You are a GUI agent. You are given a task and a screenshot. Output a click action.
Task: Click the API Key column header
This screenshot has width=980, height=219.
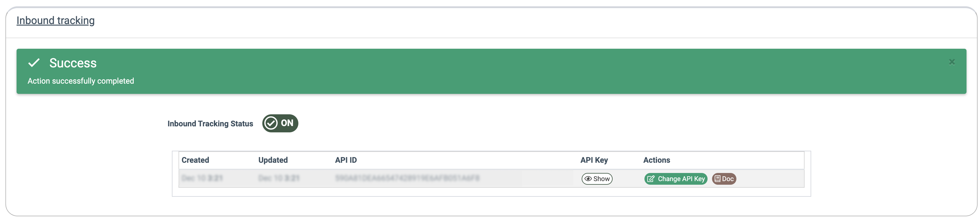point(594,160)
